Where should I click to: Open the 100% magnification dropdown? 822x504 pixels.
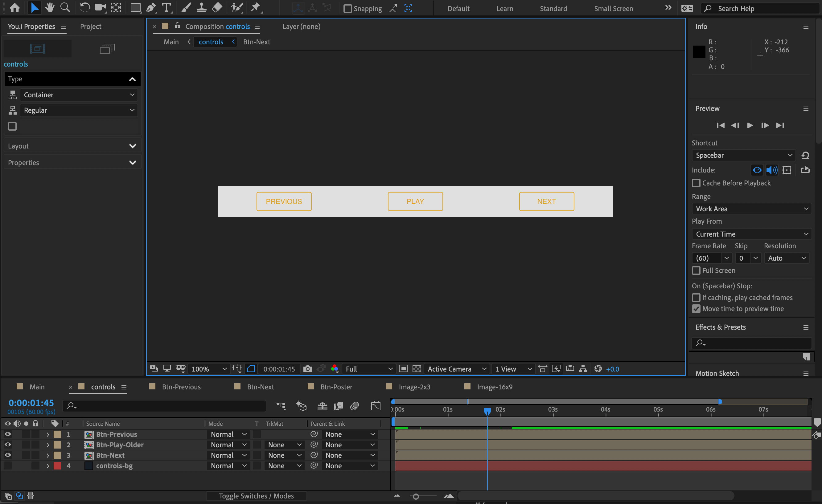(x=209, y=369)
